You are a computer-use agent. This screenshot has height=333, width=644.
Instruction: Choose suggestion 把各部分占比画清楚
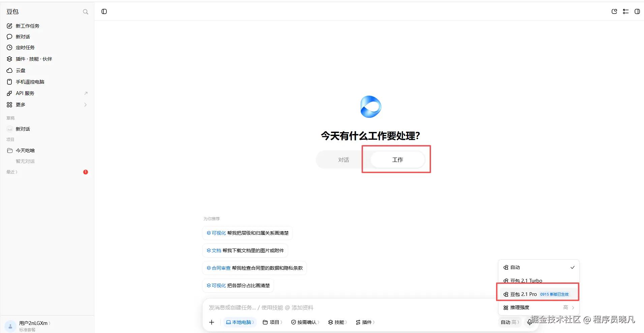238,286
